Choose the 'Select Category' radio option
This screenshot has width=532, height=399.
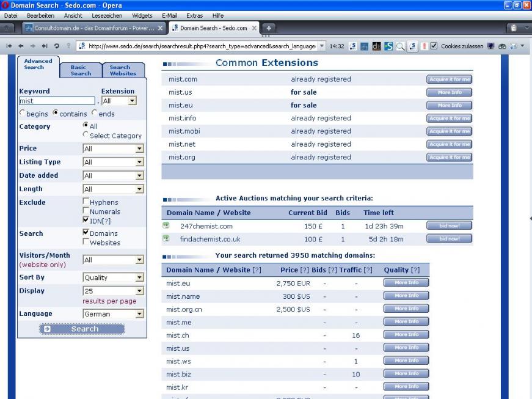tap(86, 134)
